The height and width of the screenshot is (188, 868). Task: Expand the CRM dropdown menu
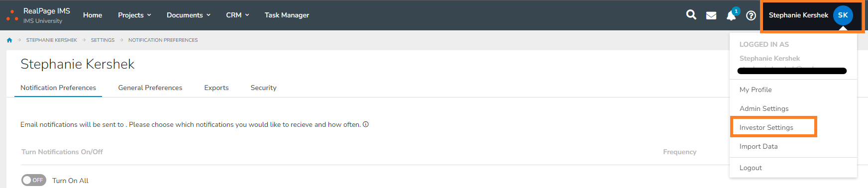tap(237, 15)
